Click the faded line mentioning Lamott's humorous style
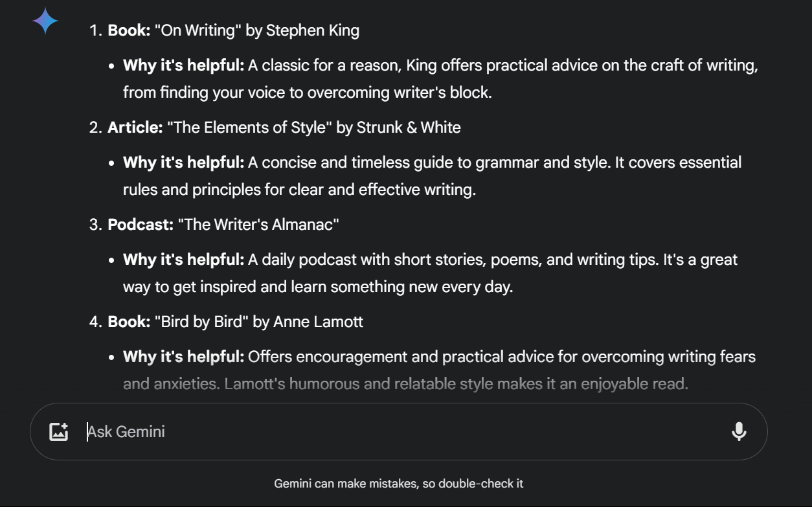Image resolution: width=812 pixels, height=507 pixels. click(x=405, y=384)
